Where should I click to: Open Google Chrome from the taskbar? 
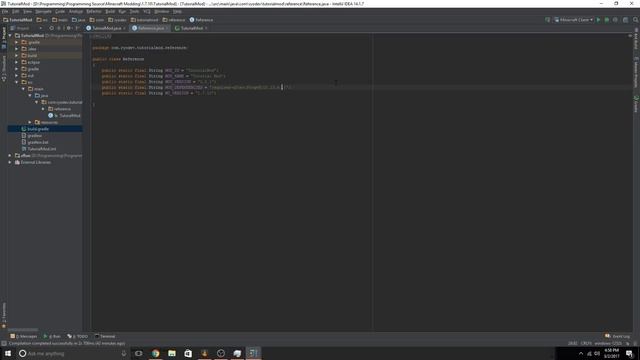click(x=156, y=353)
